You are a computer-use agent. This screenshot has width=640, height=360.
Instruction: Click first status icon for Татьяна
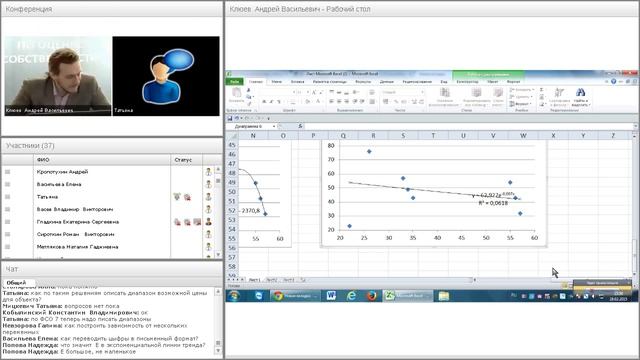point(177,197)
